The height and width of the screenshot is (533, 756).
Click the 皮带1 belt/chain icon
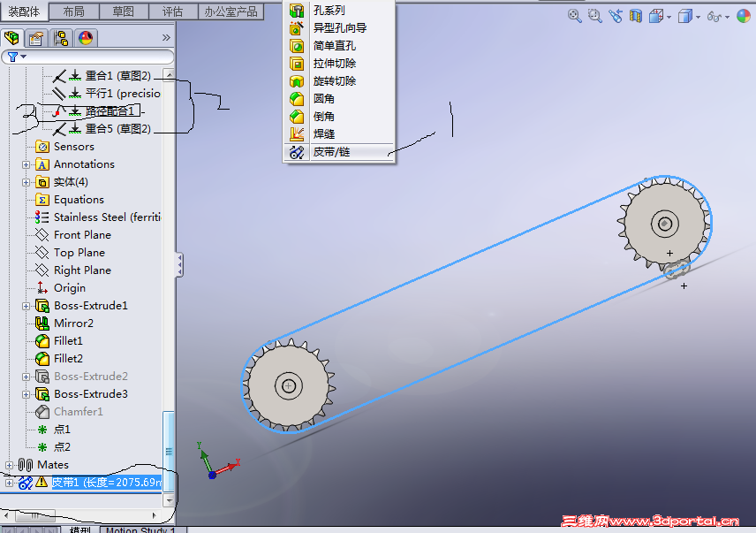click(25, 483)
